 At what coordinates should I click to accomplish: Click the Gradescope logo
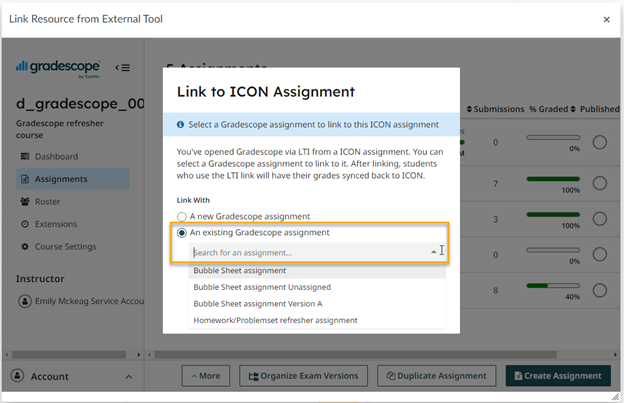click(x=57, y=67)
